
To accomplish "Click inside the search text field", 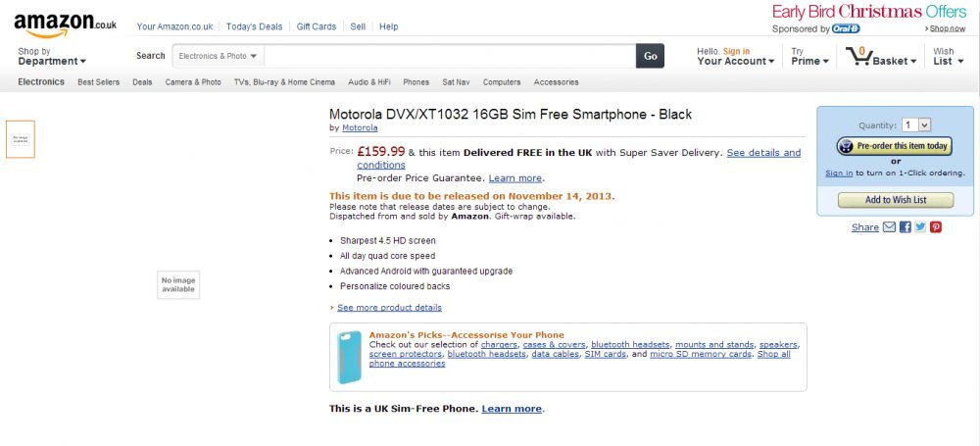I will click(449, 56).
